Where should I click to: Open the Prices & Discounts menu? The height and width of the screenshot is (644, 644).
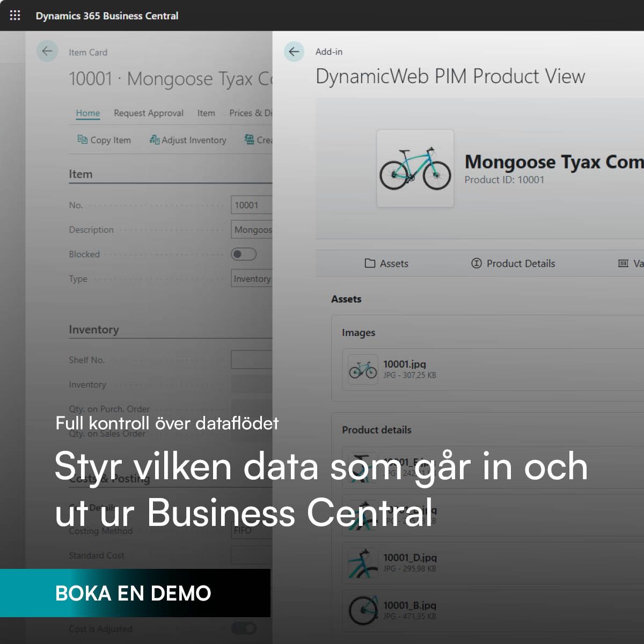pos(251,113)
